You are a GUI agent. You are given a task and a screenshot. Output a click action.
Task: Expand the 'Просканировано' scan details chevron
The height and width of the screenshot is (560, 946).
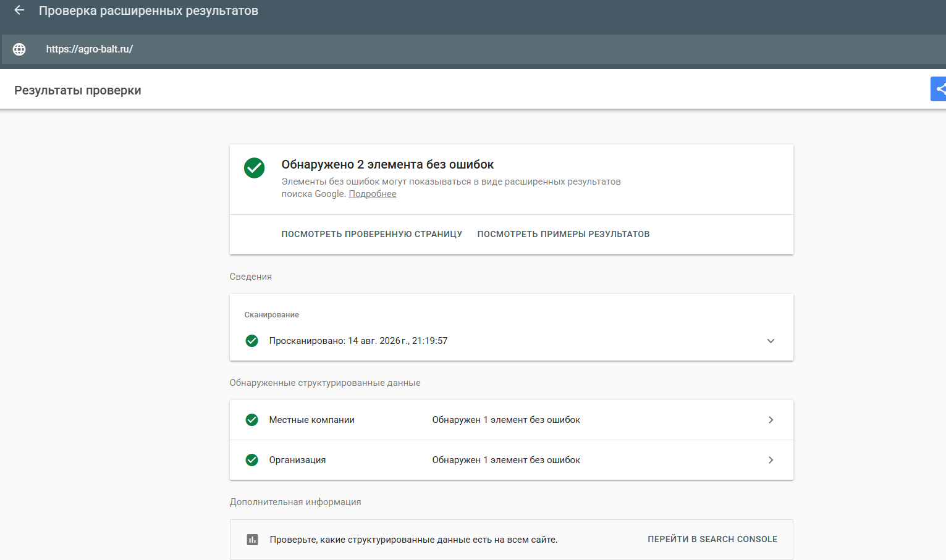[x=771, y=341]
